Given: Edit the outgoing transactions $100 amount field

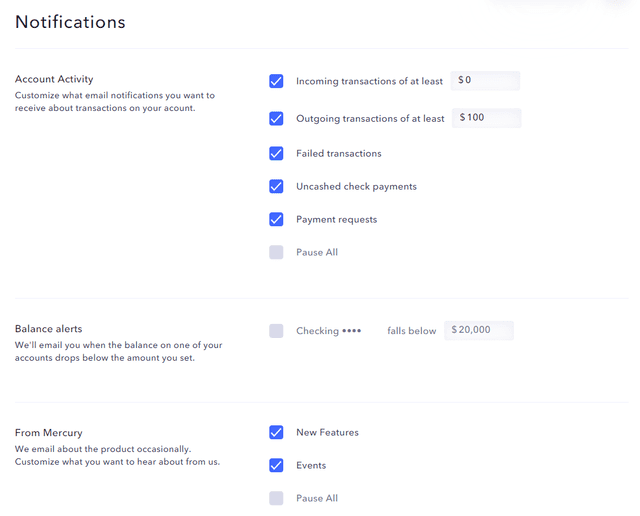Looking at the screenshot, I should tap(487, 118).
